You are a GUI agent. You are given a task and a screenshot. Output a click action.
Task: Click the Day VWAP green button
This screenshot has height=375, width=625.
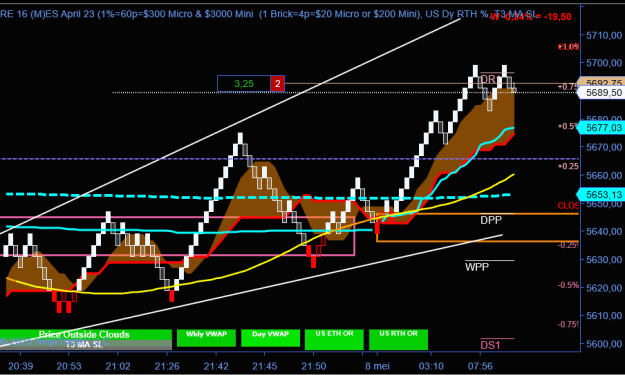270,338
